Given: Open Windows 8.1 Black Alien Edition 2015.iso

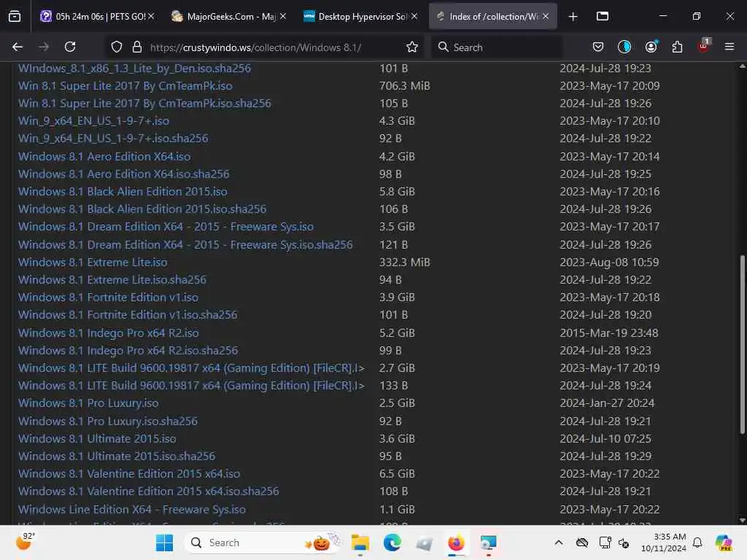Looking at the screenshot, I should pyautogui.click(x=123, y=192).
